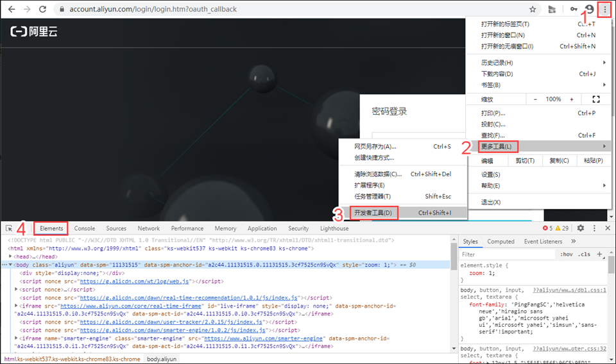This screenshot has width=616, height=364.
Task: Open DevTools settings gear
Action: pos(581,228)
